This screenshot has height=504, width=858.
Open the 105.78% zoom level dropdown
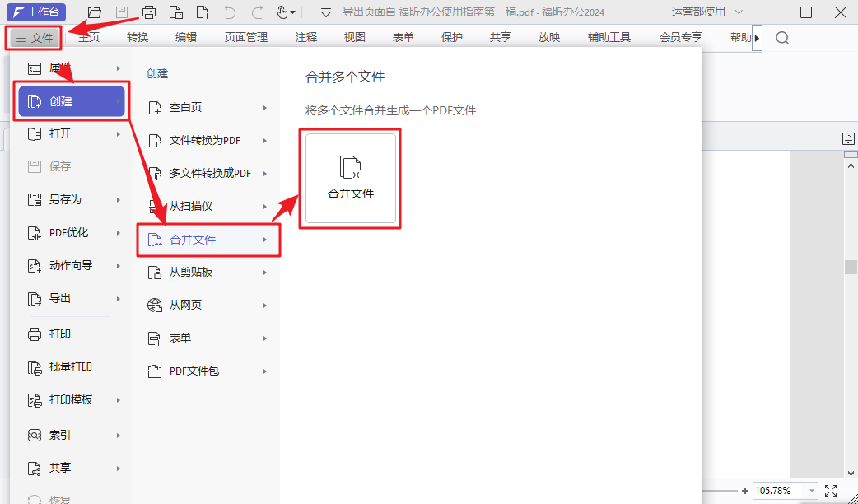[x=813, y=491]
